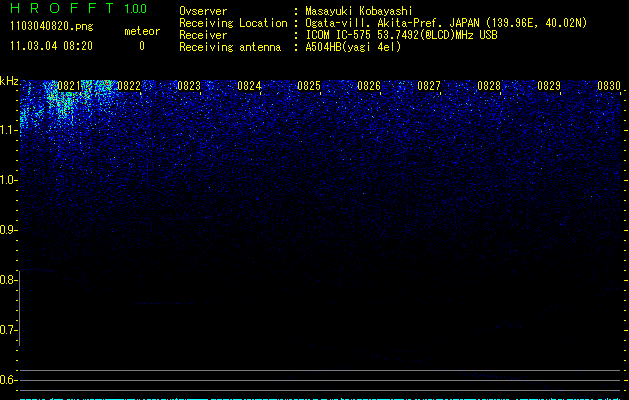Click the 0825 time marker

click(x=309, y=86)
